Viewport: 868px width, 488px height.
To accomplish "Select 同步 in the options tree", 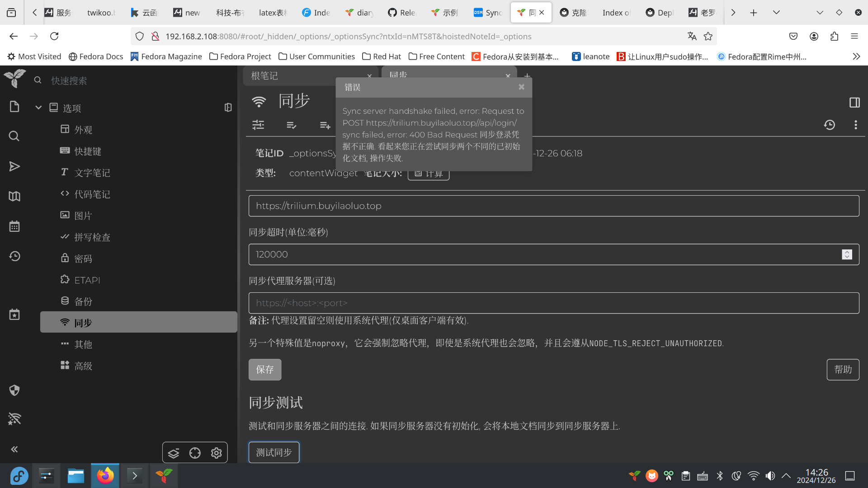I will pos(139,323).
